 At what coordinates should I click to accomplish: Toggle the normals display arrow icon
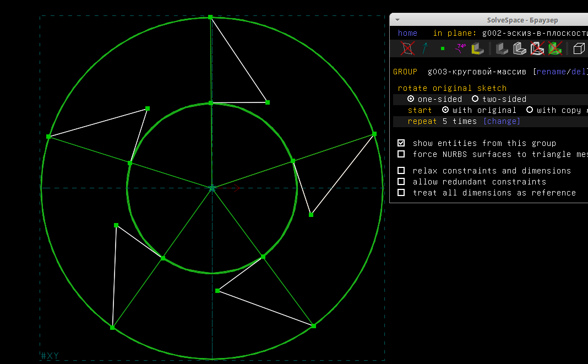coord(425,48)
